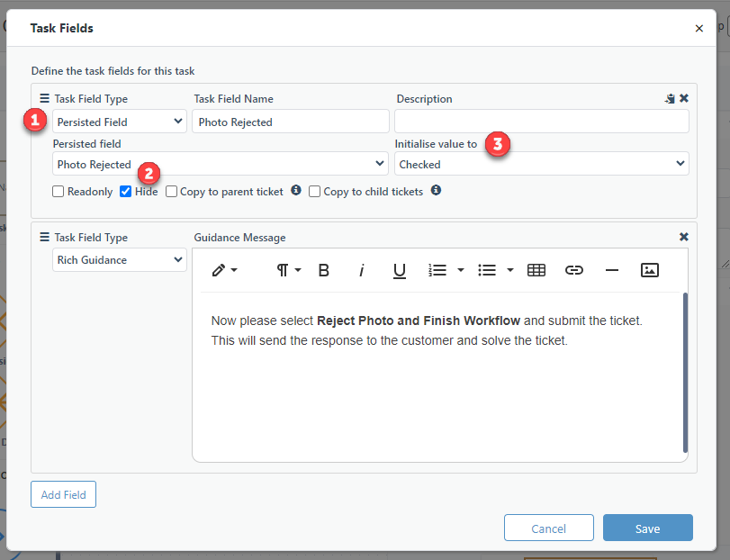The height and width of the screenshot is (560, 730).
Task: Insert a hyperlink in the guidance message
Action: click(574, 270)
